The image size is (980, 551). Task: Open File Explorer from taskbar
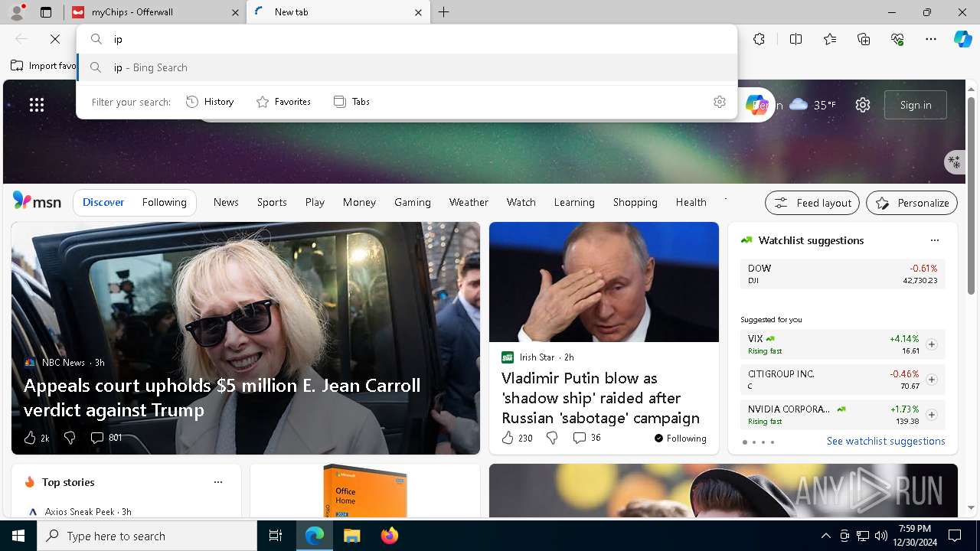[x=351, y=536]
